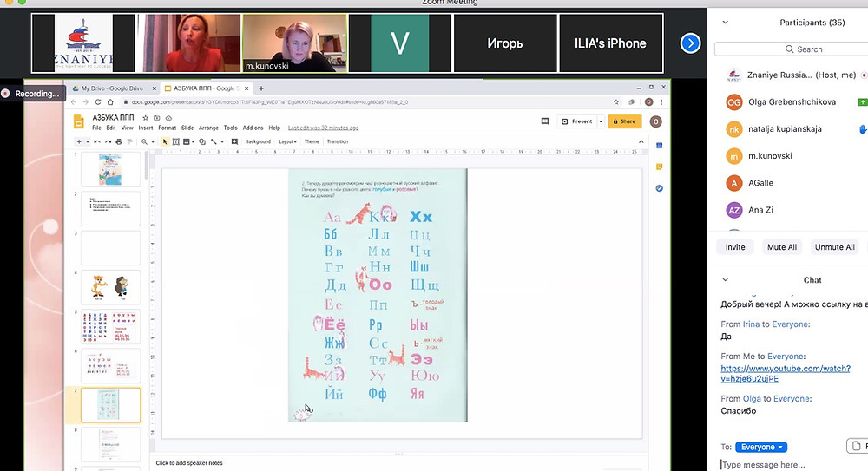The image size is (868, 471).
Task: Open the Tools menu
Action: [x=230, y=128]
